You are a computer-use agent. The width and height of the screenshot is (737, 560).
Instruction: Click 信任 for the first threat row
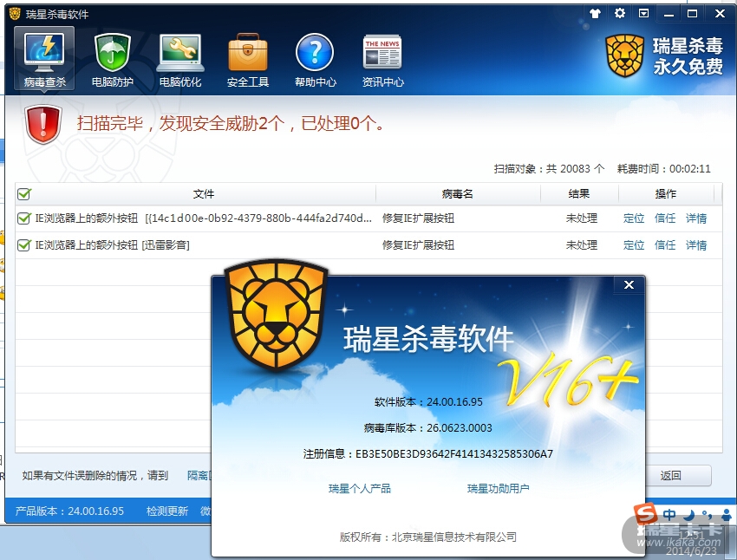[x=665, y=218]
